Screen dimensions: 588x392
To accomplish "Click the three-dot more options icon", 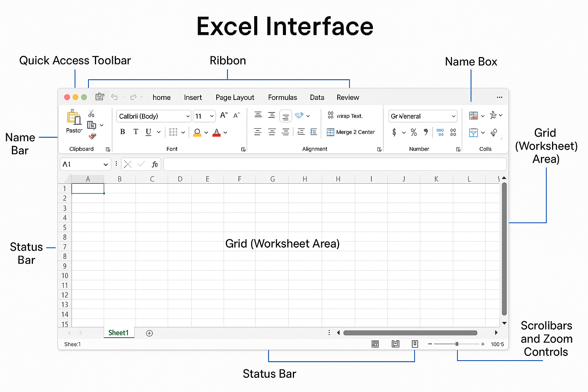I will pos(500,97).
